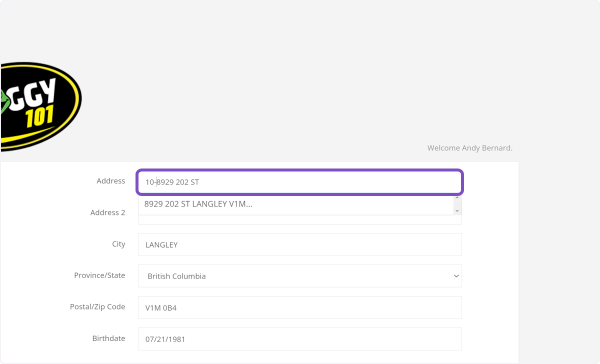This screenshot has width=600, height=364.
Task: Click the Birthdate field showing 07/21/1981
Action: point(299,339)
